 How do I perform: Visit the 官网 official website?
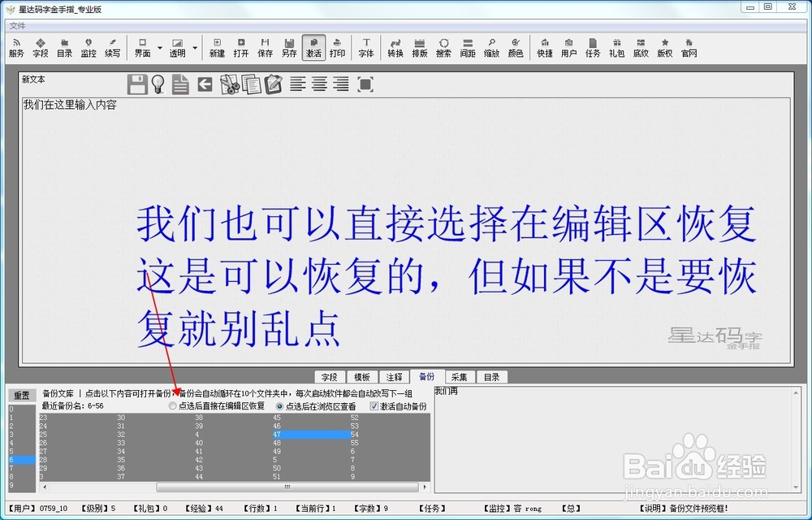click(x=689, y=48)
